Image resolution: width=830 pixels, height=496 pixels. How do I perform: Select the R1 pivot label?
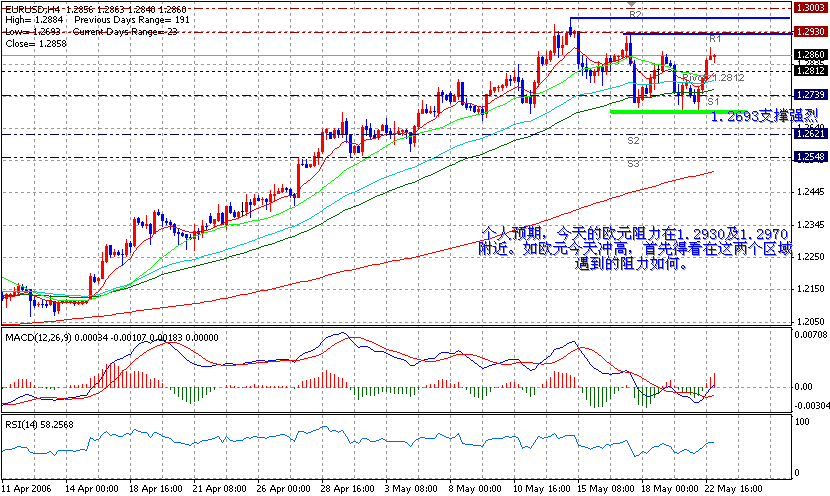pyautogui.click(x=715, y=39)
